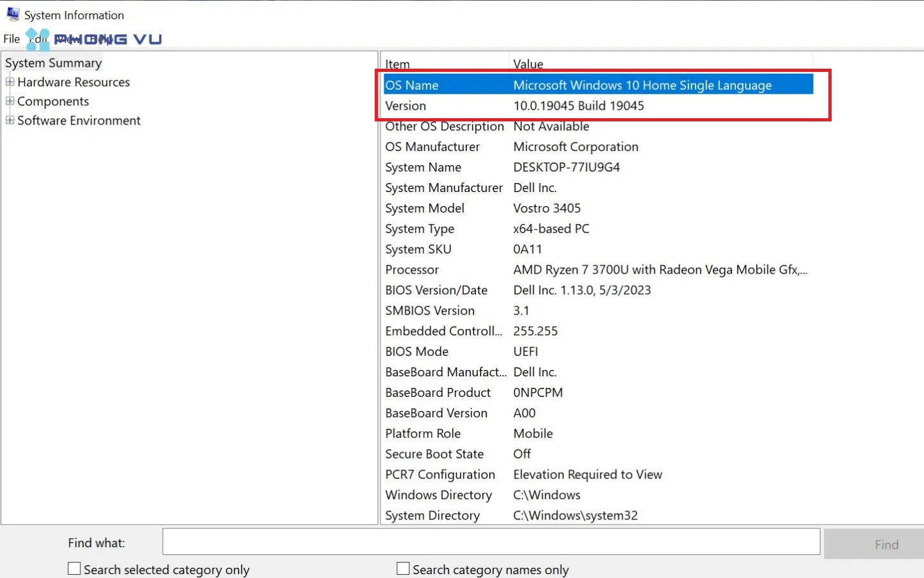Click the Item column header
924x578 pixels.
[x=397, y=64]
